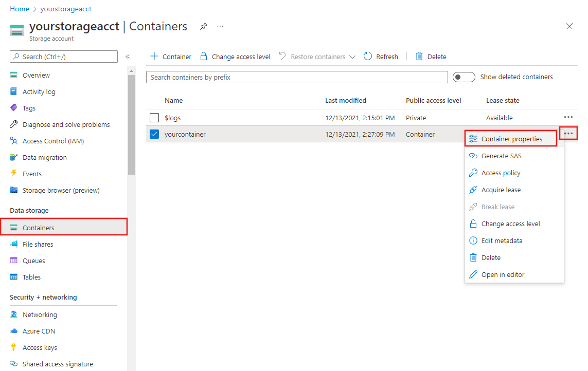Open the yourcontainer container name

(185, 134)
